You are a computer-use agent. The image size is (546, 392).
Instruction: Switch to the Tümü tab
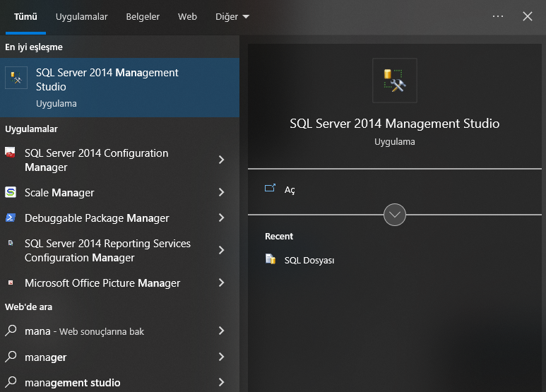coord(25,16)
